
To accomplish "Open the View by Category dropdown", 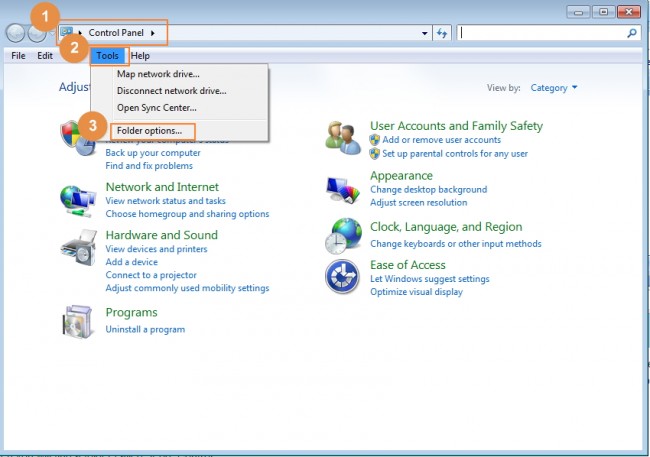I will 554,88.
